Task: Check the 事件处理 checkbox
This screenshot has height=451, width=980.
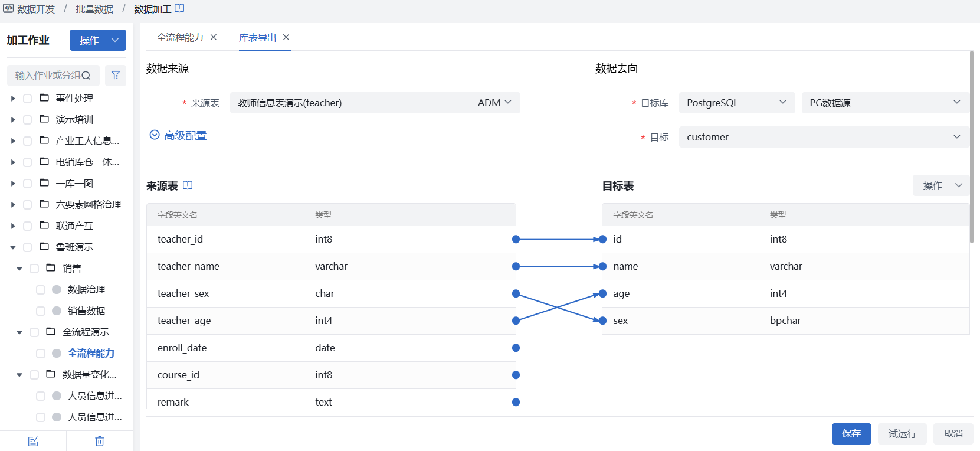Action: [27, 99]
